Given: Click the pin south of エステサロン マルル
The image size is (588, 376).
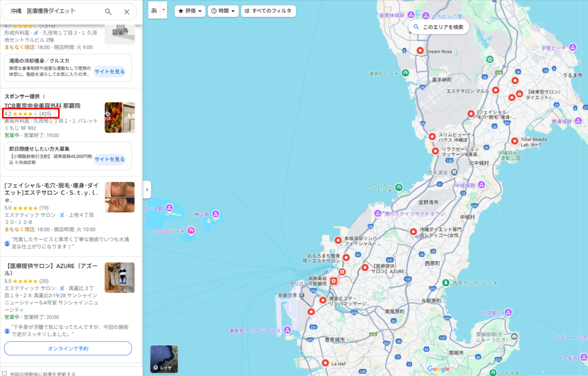Looking at the screenshot, I should tap(511, 97).
